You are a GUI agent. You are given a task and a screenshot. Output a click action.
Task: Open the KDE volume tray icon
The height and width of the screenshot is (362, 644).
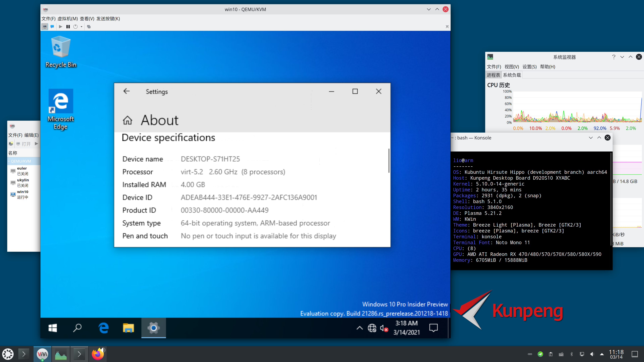click(592, 354)
